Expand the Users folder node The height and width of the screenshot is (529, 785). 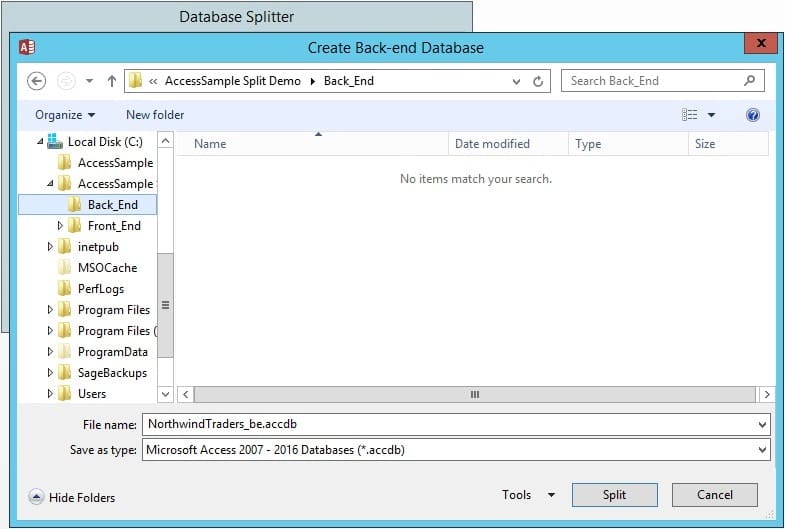pyautogui.click(x=50, y=394)
